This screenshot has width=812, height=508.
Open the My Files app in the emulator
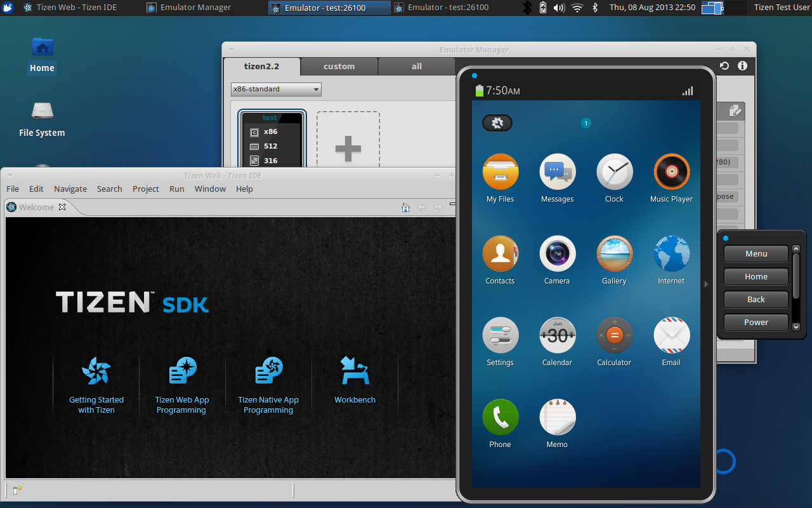(x=501, y=172)
